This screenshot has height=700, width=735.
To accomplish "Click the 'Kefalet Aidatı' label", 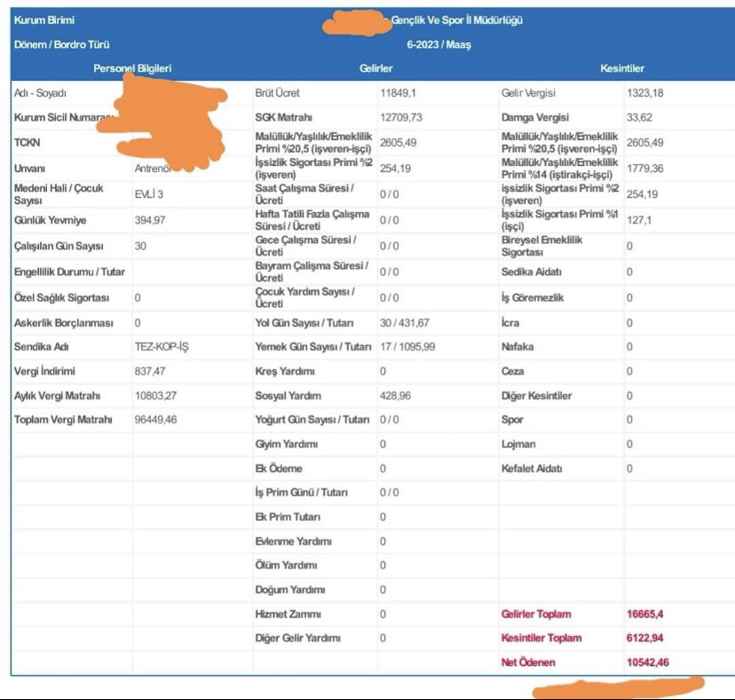I will pyautogui.click(x=532, y=468).
